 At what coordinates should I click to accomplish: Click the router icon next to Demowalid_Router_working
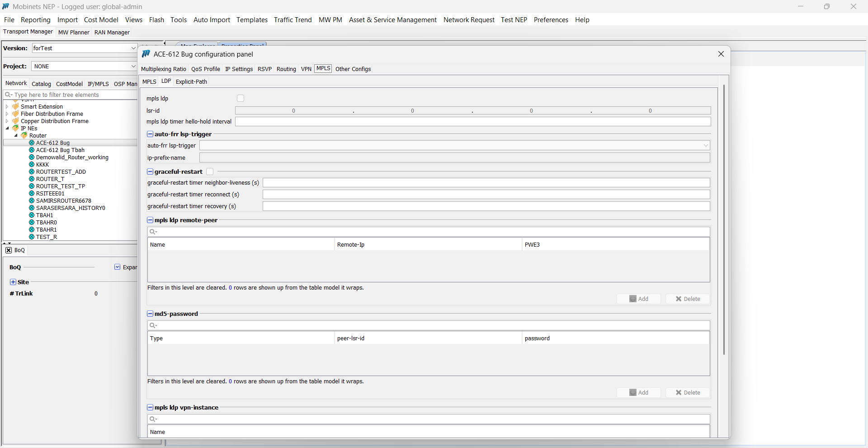click(x=32, y=157)
